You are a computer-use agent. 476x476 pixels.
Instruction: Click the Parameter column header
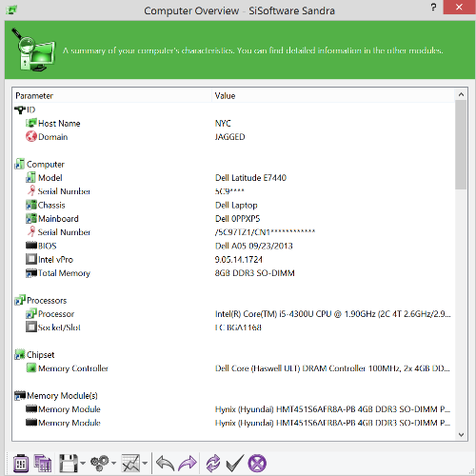[x=111, y=95]
